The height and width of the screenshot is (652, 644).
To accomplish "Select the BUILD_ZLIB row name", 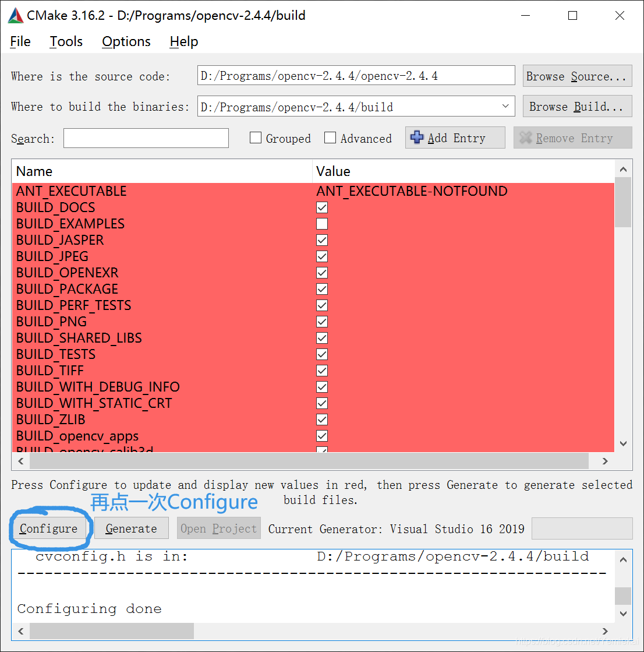I will click(x=51, y=419).
